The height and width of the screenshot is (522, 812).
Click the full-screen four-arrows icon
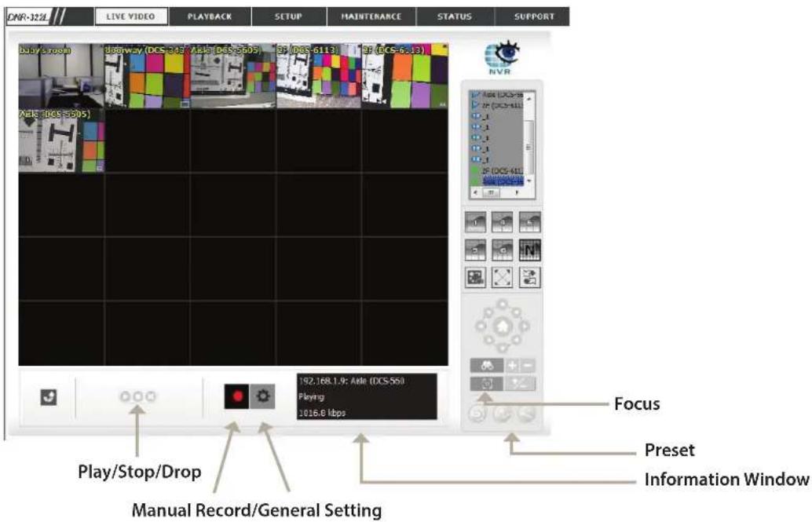point(503,278)
